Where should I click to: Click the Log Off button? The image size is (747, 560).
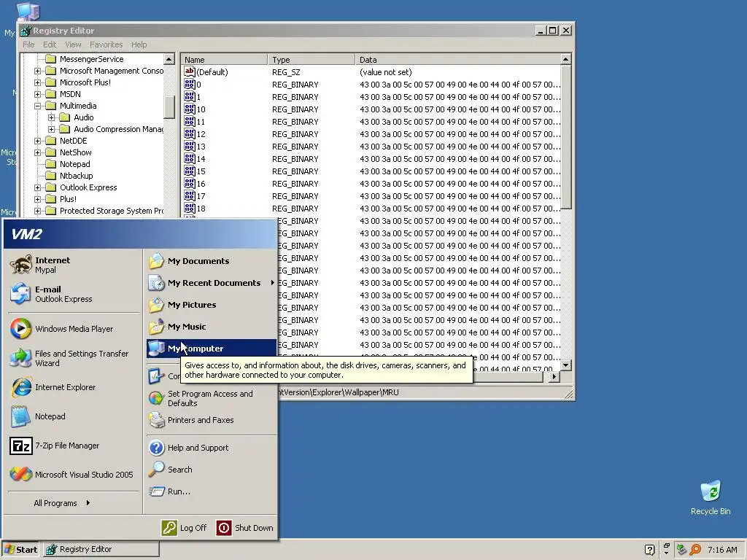coord(184,528)
